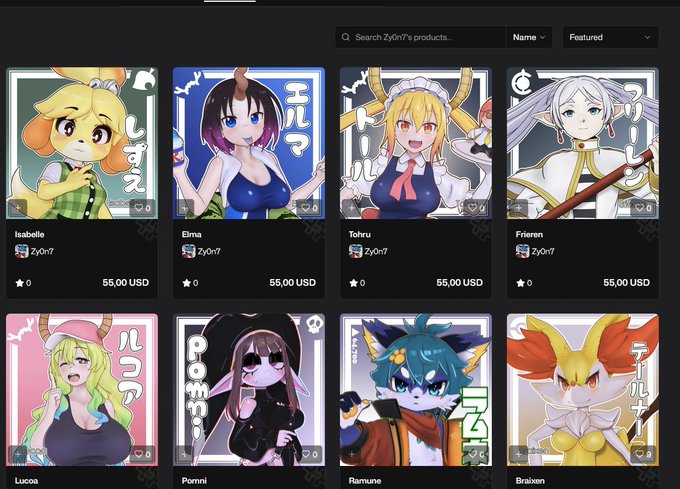Click the star rating icon on Isabelle card
The width and height of the screenshot is (680, 489).
click(x=20, y=283)
